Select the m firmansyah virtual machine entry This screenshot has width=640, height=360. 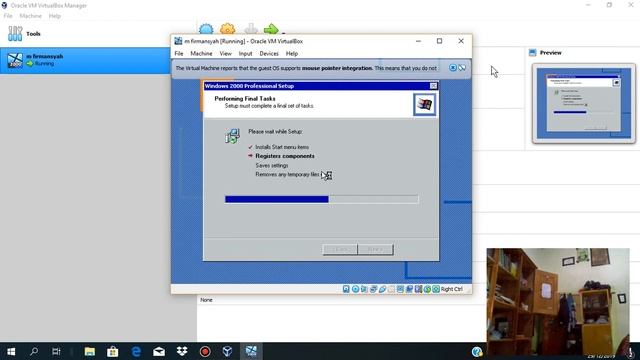point(85,60)
